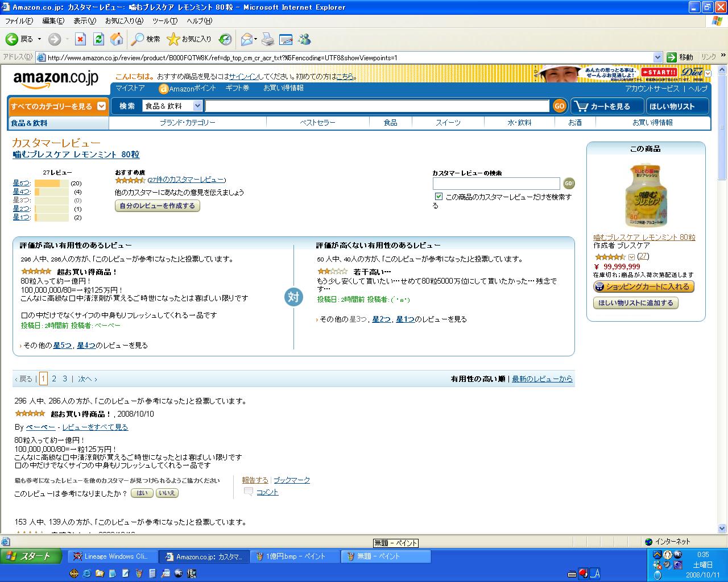Stop page loading with the red X icon
This screenshot has width=728, height=582.
[x=81, y=39]
